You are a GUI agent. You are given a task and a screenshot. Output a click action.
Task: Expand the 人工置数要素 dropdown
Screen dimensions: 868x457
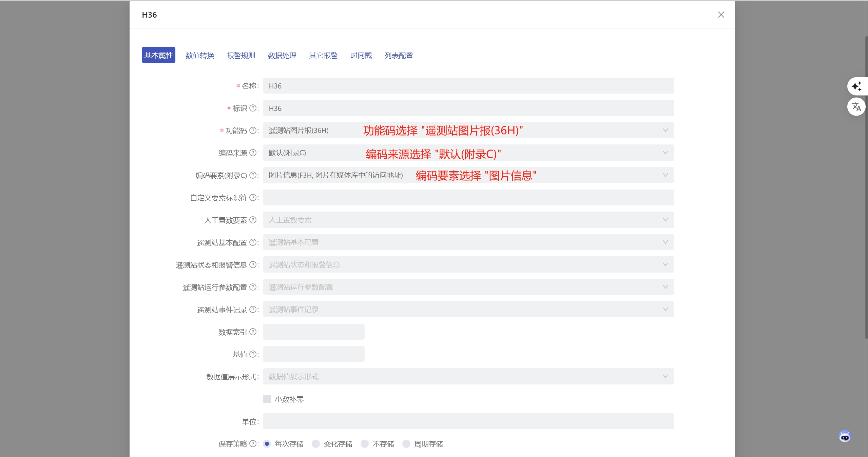coord(468,220)
